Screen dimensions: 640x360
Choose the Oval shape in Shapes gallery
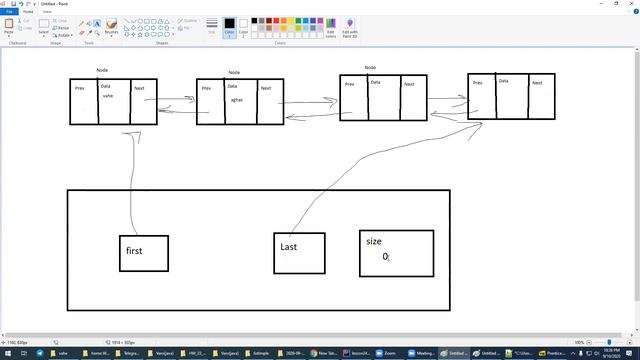140,21
